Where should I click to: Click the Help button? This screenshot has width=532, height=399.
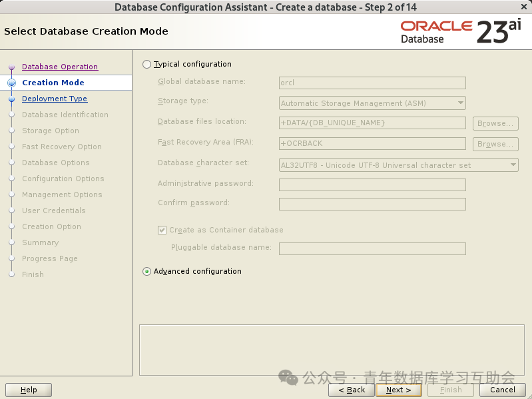click(29, 390)
